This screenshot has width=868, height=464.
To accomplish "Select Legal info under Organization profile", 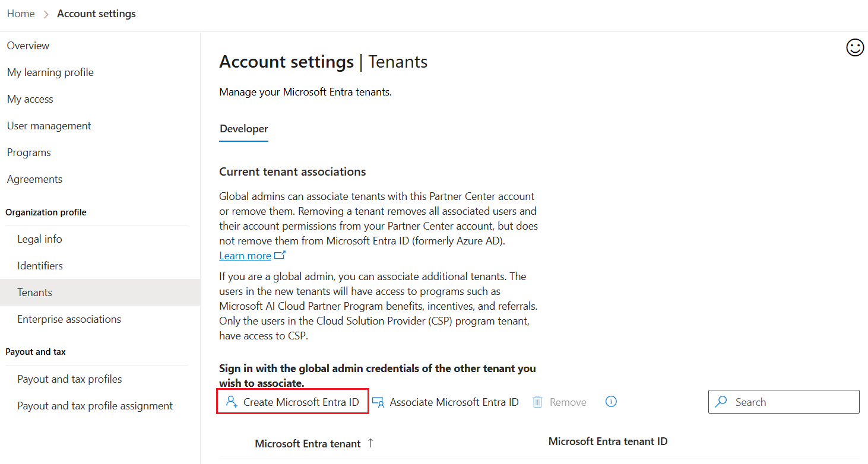I will [40, 239].
